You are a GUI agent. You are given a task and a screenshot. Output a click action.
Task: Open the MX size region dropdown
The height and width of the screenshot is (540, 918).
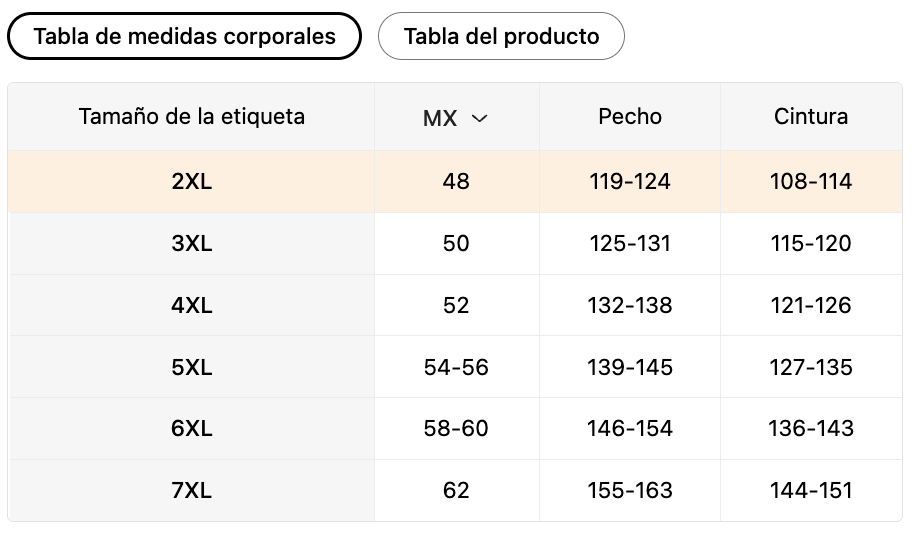455,118
